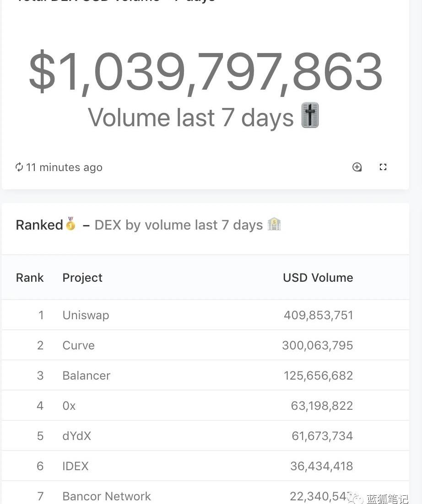Click the dYdX project name
The height and width of the screenshot is (504, 422).
tap(76, 436)
